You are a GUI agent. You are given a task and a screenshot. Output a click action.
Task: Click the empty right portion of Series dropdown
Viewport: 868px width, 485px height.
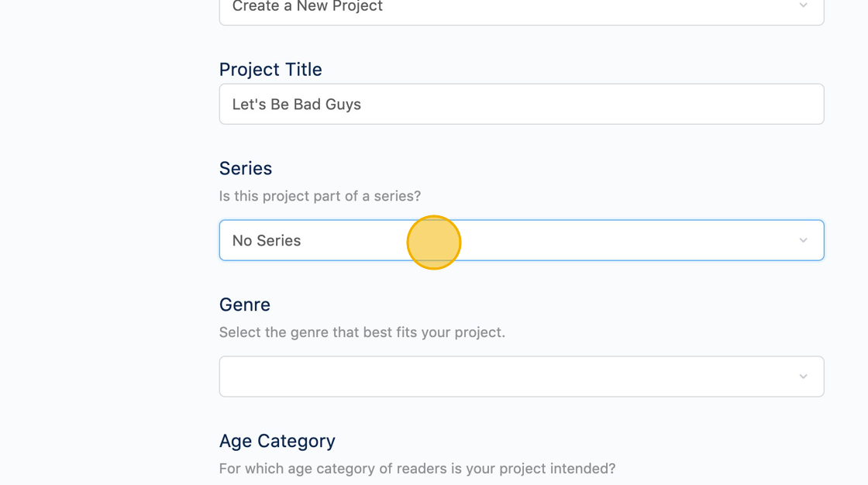[659, 240]
